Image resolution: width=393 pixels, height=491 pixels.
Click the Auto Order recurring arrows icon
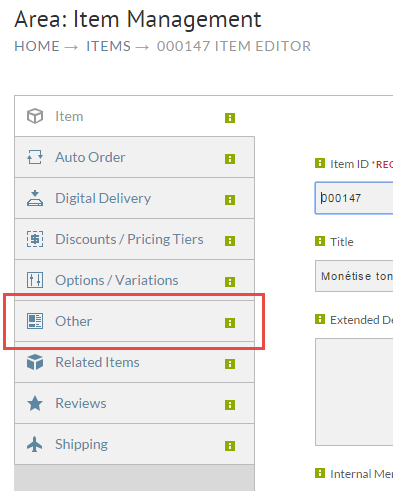(x=35, y=157)
